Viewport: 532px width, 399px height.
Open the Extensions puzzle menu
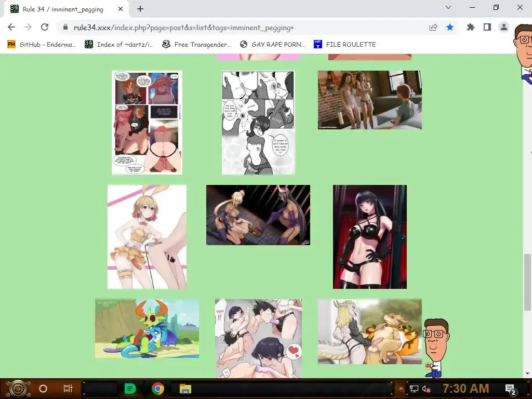471,27
